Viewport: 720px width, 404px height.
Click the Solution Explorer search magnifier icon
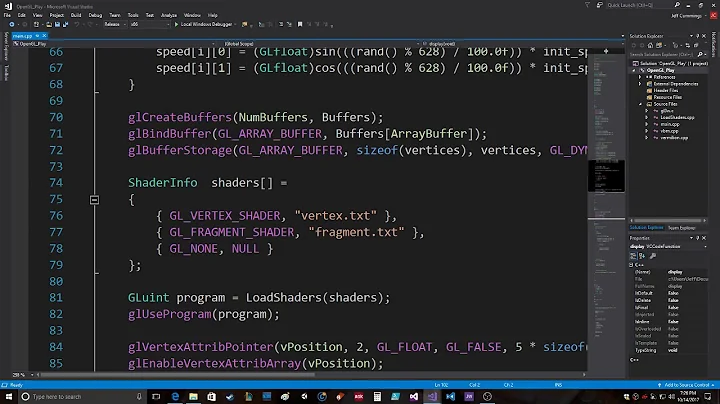point(700,55)
